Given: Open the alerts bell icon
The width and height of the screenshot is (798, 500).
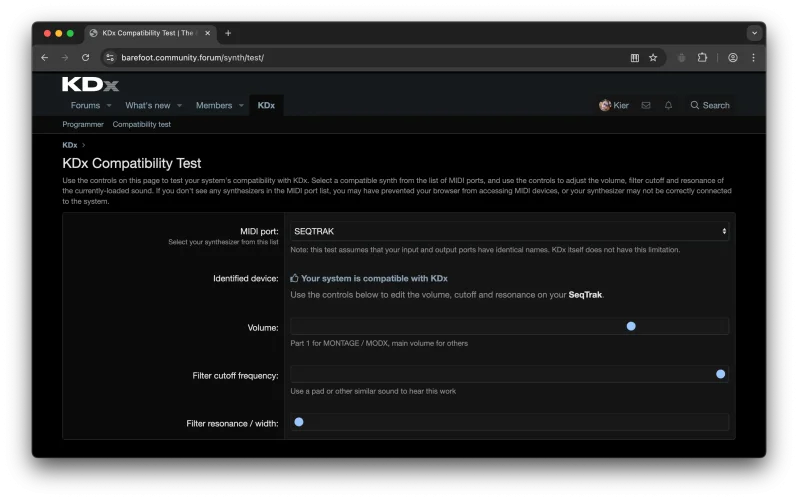Looking at the screenshot, I should click(668, 105).
